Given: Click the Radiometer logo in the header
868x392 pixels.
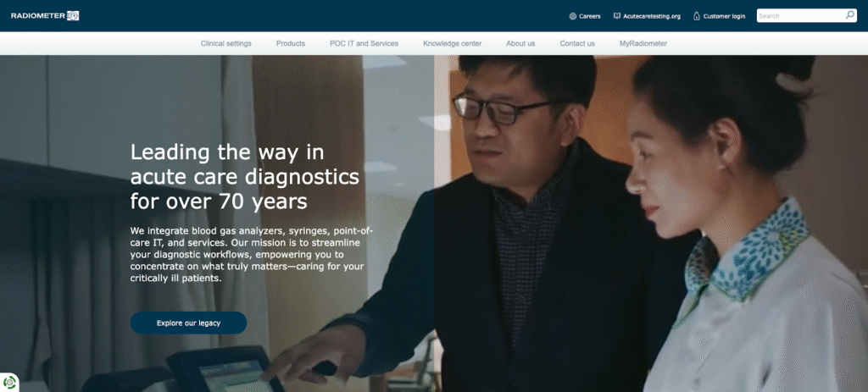Looking at the screenshot, I should pyautogui.click(x=45, y=15).
